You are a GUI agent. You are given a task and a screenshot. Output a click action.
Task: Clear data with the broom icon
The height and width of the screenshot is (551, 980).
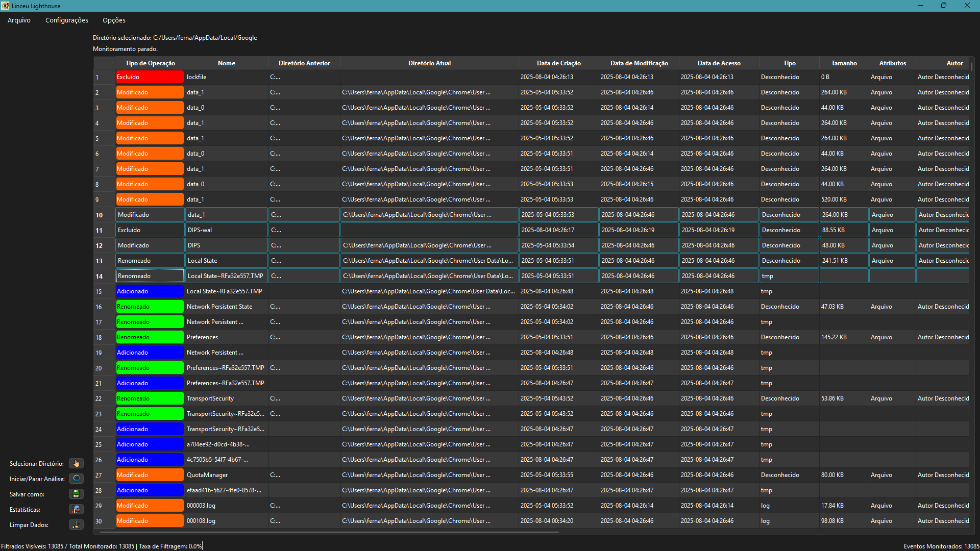[x=76, y=524]
